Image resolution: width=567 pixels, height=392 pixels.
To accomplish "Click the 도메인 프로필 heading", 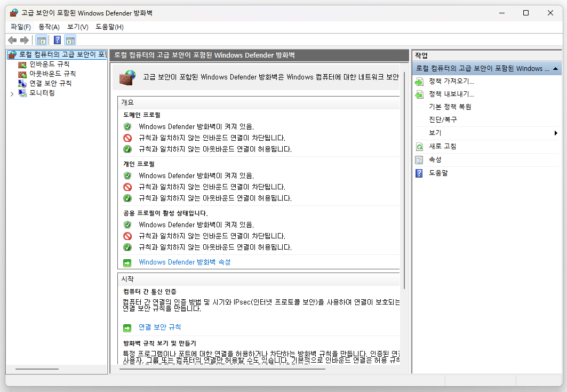I will (x=142, y=115).
